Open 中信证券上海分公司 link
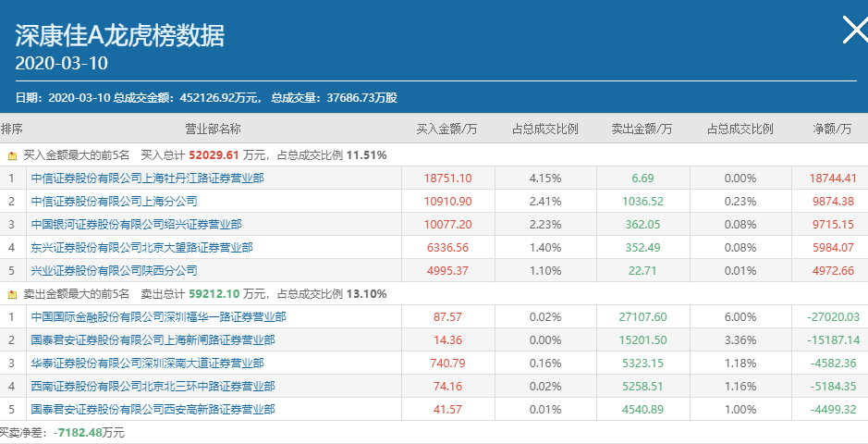Image resolution: width=868 pixels, height=444 pixels. pos(115,201)
